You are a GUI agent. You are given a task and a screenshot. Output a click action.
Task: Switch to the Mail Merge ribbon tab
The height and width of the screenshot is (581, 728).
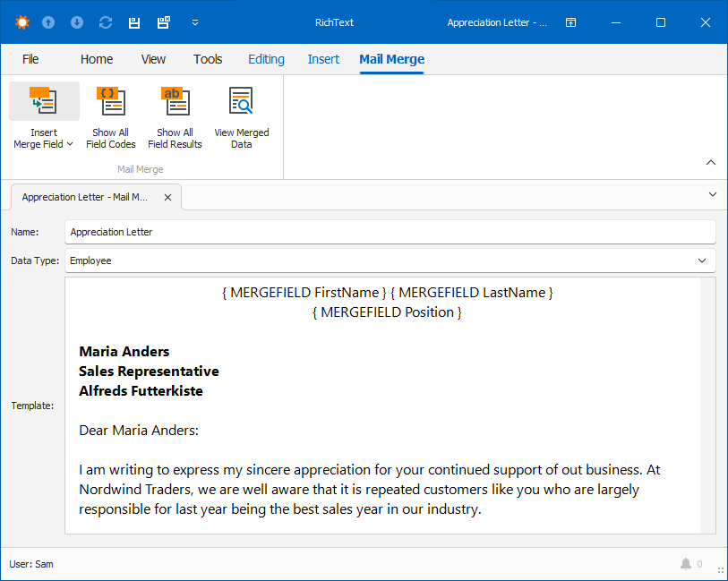[x=391, y=59]
